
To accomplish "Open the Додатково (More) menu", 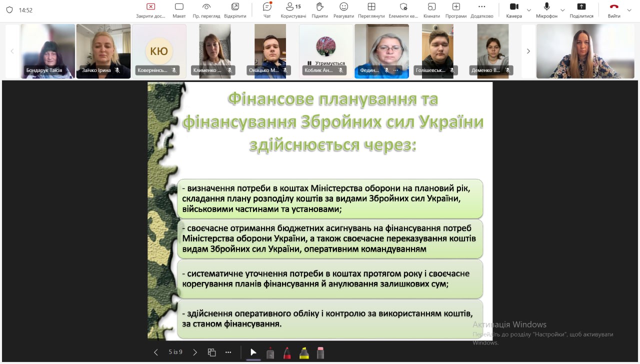I will click(x=481, y=10).
